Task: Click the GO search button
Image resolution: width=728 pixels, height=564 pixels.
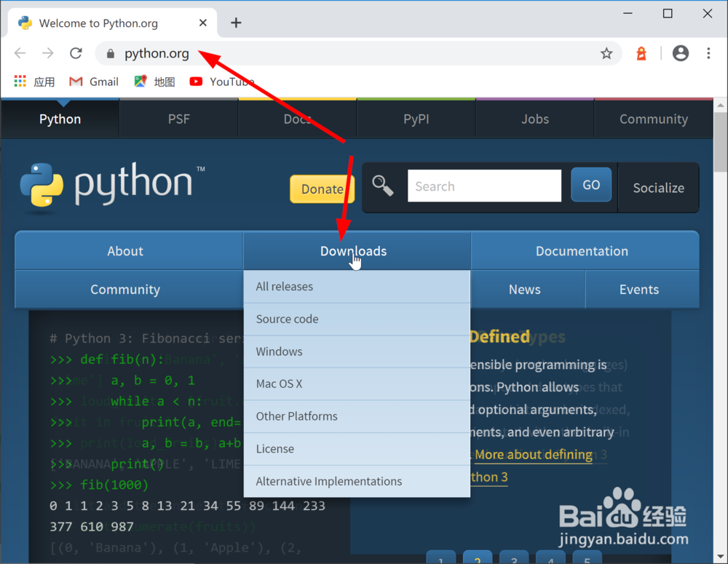Action: pos(591,185)
